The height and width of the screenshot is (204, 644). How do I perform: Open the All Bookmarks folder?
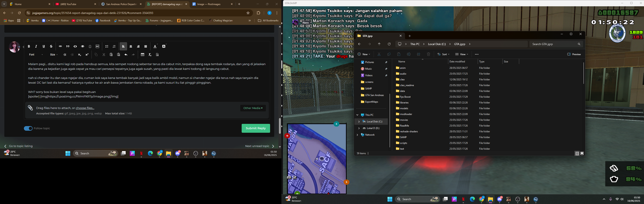click(268, 21)
